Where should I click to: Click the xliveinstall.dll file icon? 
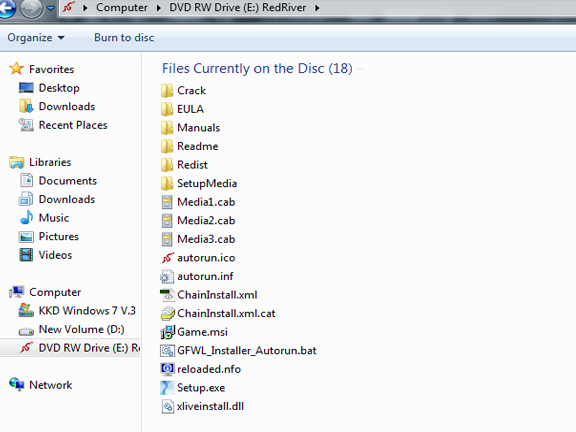coord(168,406)
